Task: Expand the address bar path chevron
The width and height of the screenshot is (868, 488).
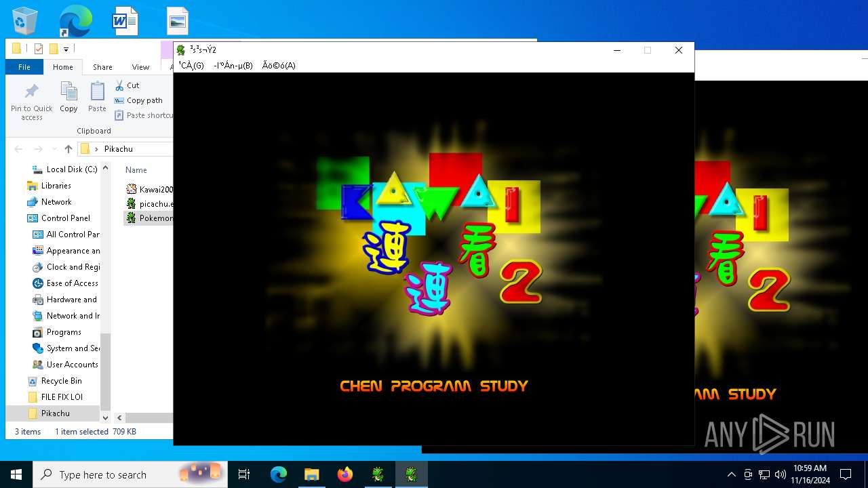Action: pyautogui.click(x=97, y=149)
